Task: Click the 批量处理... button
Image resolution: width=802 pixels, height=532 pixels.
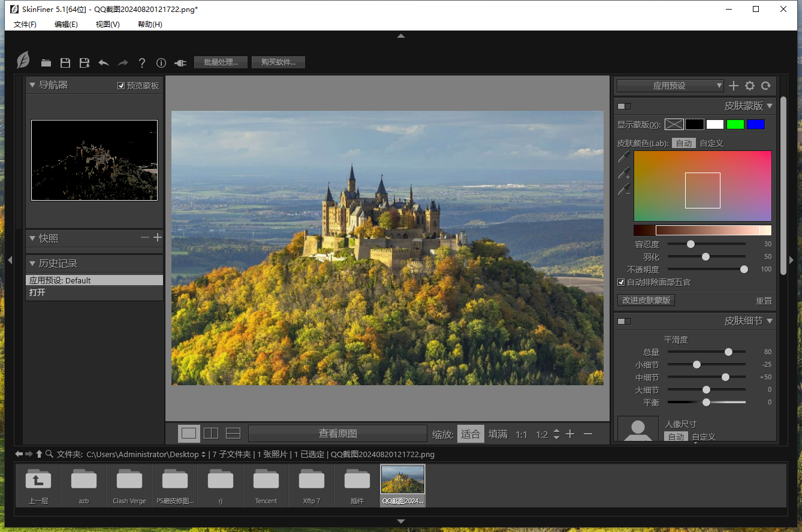Action: coord(221,62)
